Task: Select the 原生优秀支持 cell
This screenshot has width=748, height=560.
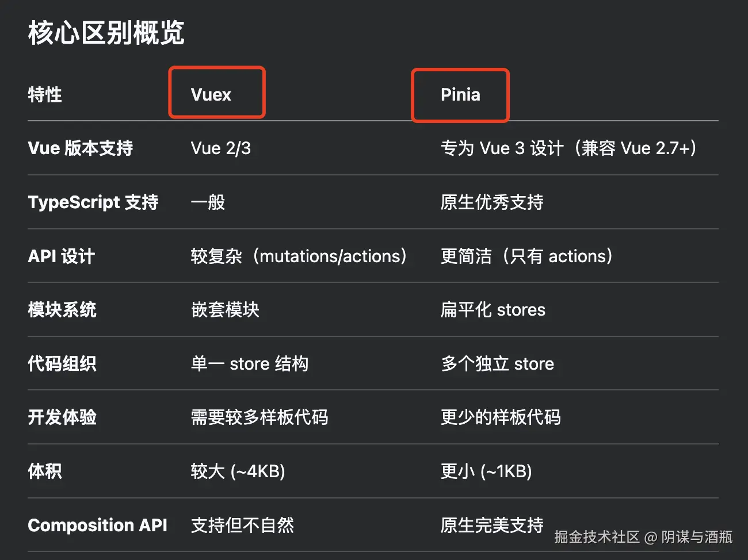Action: [x=492, y=202]
